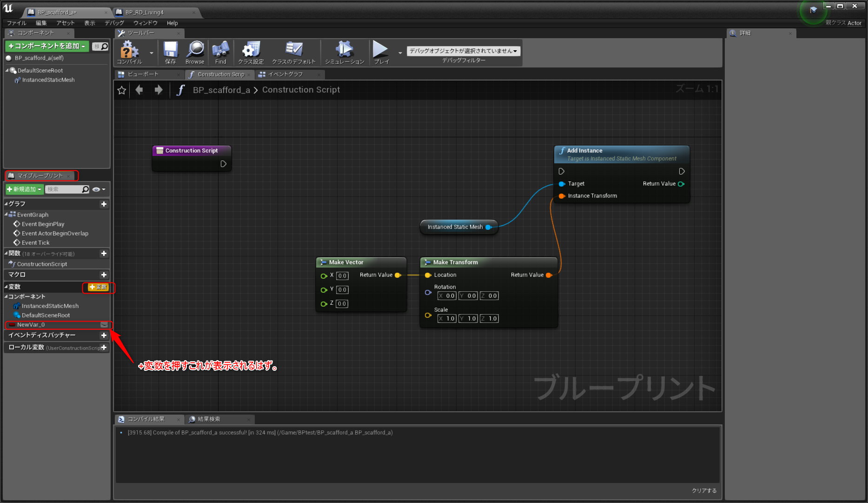The width and height of the screenshot is (868, 503).
Task: Add an event dispatcher with its plus icon
Action: tap(104, 335)
